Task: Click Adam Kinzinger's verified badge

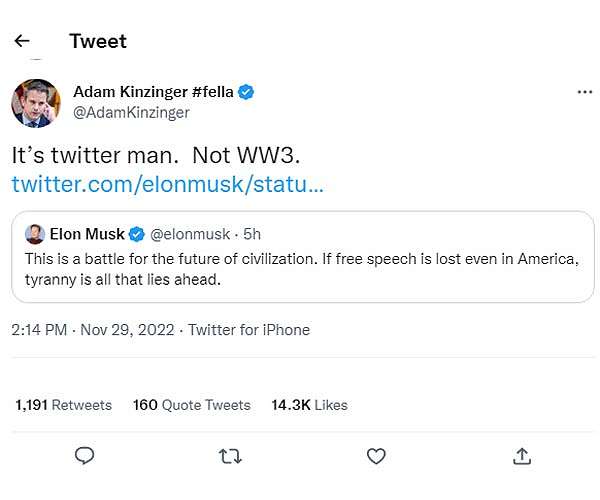Action: pyautogui.click(x=246, y=92)
